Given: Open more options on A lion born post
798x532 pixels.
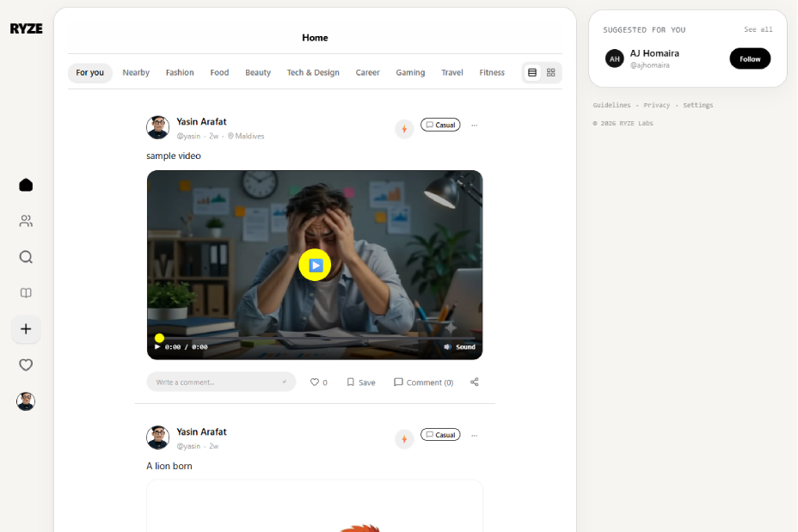Looking at the screenshot, I should (x=475, y=436).
